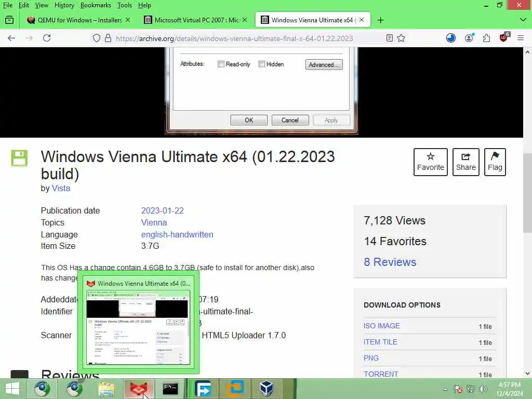Image resolution: width=532 pixels, height=399 pixels.
Task: Open the tracking protection shield icon
Action: 97,38
